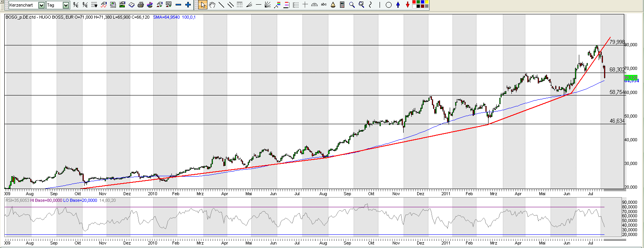Select the circle drawing tool
Viewport: 644px width, 248px height.
coord(388,5)
